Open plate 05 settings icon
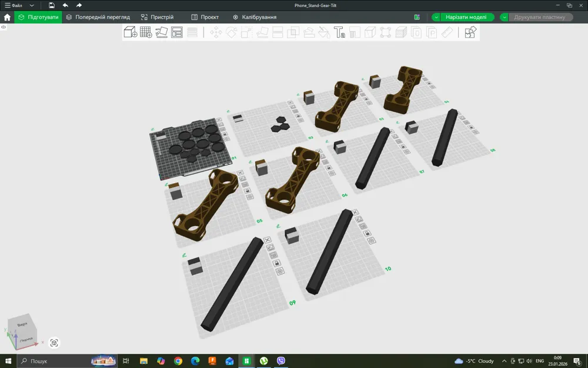Screen dimensions: 588x368 [x=250, y=197]
